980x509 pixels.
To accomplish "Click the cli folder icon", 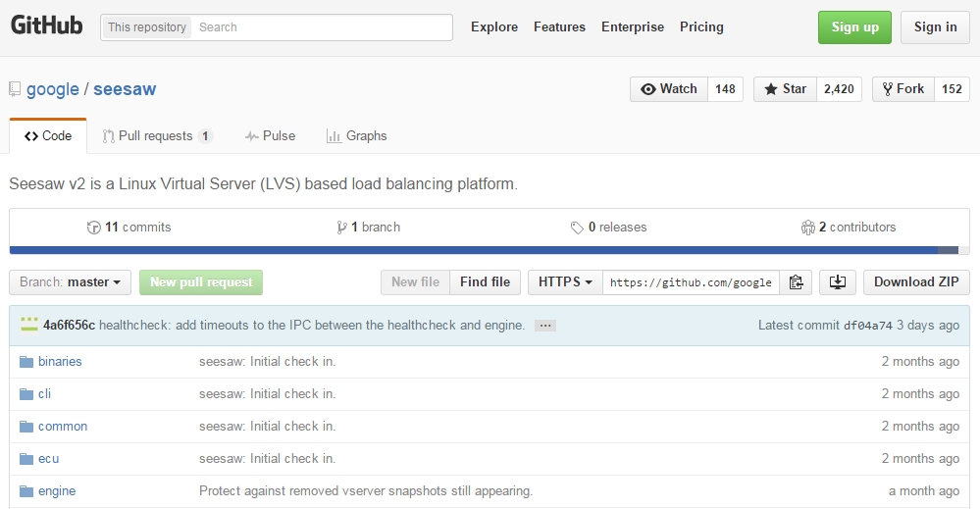I will pyautogui.click(x=27, y=394).
